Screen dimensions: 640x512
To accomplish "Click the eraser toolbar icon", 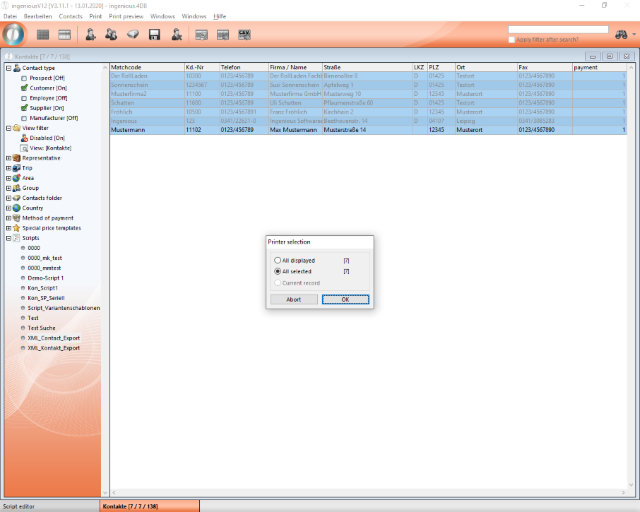I will 133,35.
